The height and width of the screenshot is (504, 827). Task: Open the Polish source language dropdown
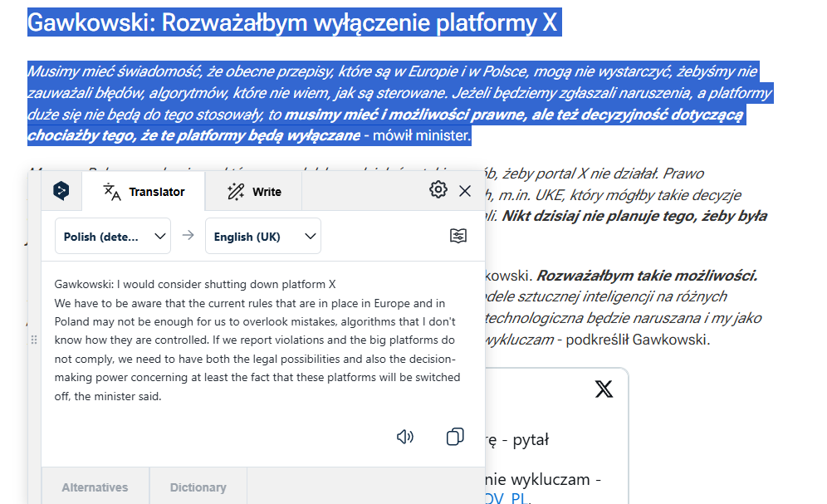[113, 236]
